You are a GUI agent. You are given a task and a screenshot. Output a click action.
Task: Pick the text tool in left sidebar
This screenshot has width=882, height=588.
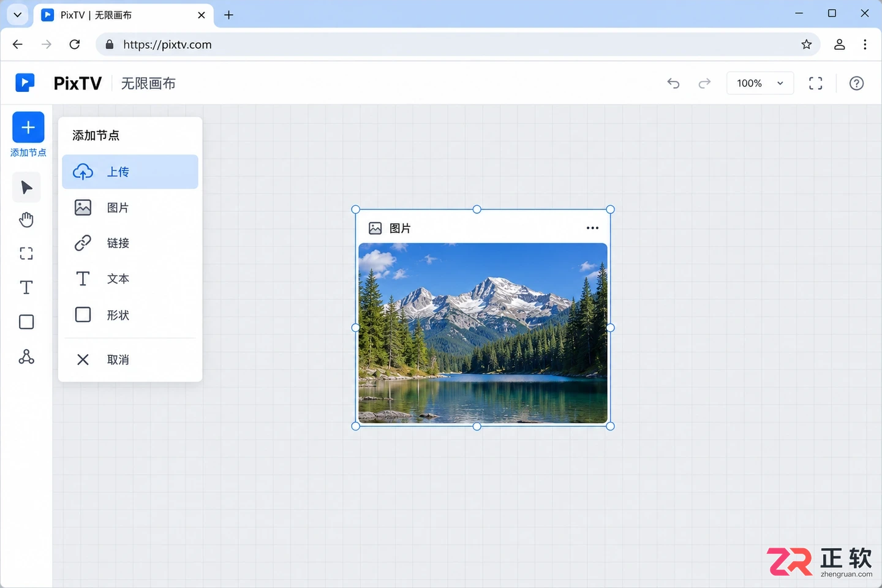(x=26, y=287)
